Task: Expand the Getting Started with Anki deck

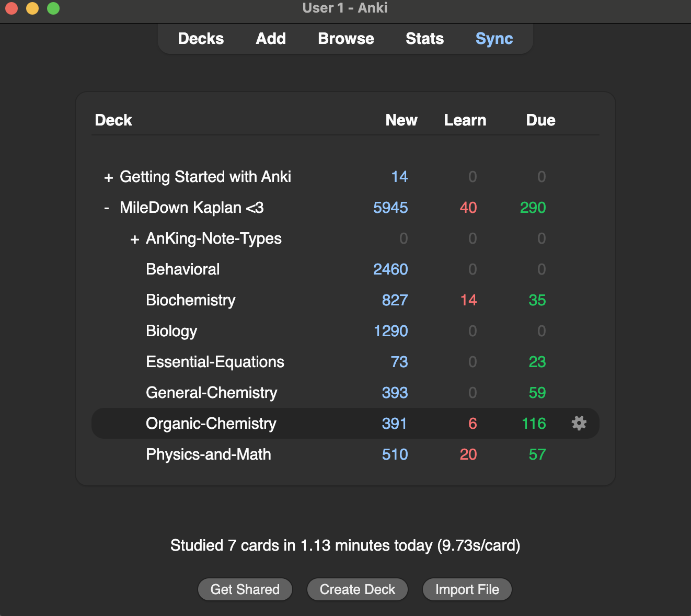Action: click(108, 178)
